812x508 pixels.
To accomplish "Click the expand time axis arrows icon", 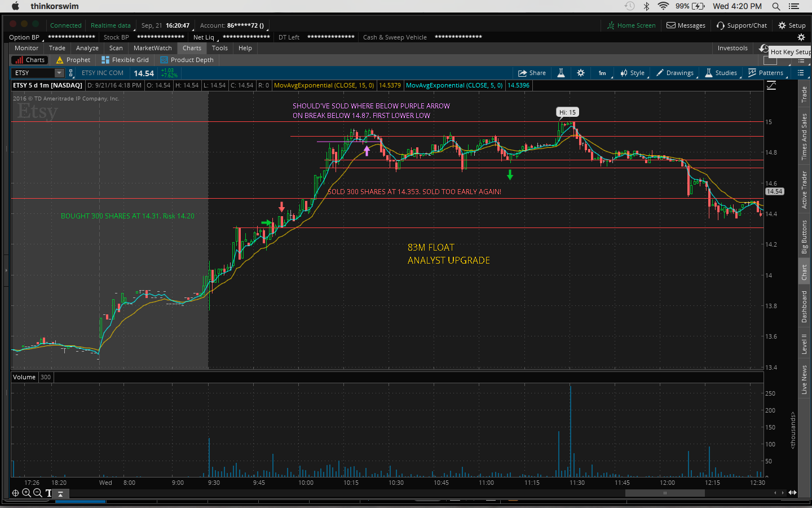I will tap(792, 492).
